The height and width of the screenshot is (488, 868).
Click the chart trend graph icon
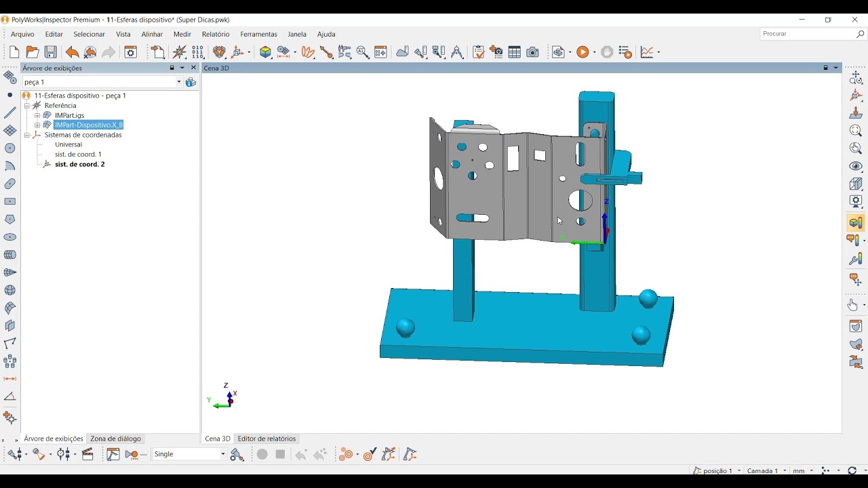coord(648,52)
